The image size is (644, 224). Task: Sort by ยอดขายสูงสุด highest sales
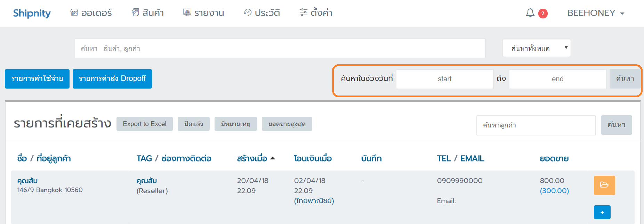coord(287,124)
